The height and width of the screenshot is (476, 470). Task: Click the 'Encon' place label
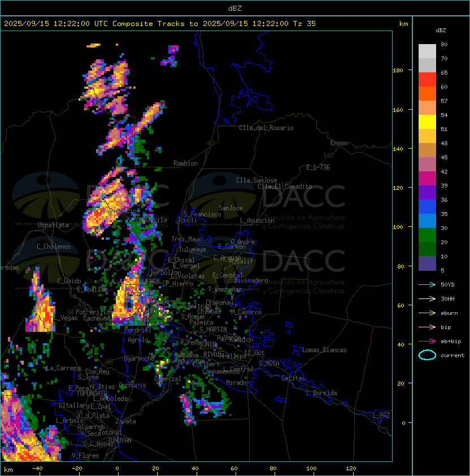[339, 143]
